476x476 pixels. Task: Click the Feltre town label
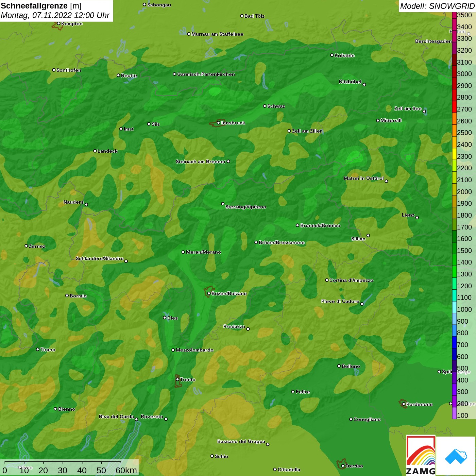click(x=303, y=392)
